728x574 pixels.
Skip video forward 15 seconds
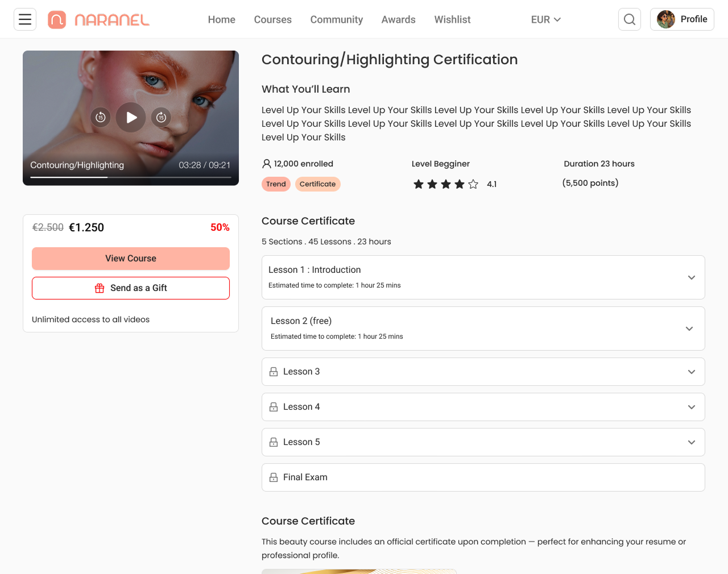click(162, 118)
